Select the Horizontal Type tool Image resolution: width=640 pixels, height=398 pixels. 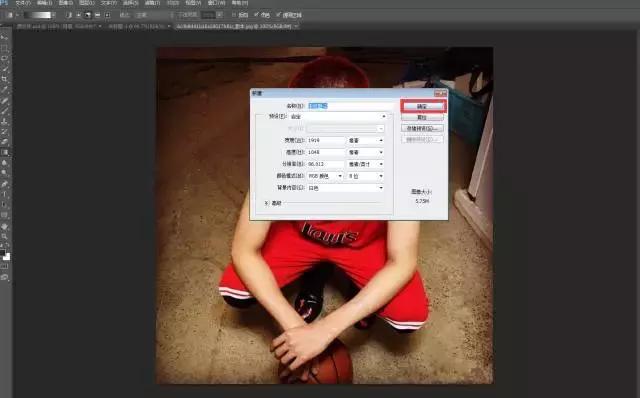click(x=5, y=194)
